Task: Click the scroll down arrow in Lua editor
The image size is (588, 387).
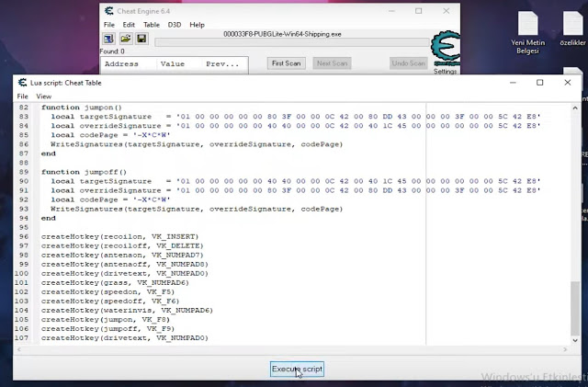Action: [x=575, y=340]
